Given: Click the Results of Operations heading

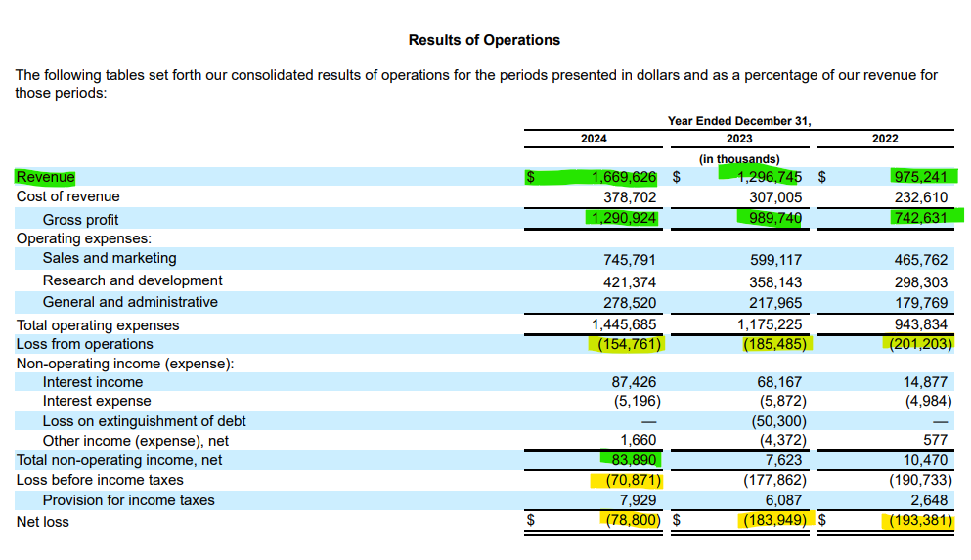Looking at the screenshot, I should point(484,40).
